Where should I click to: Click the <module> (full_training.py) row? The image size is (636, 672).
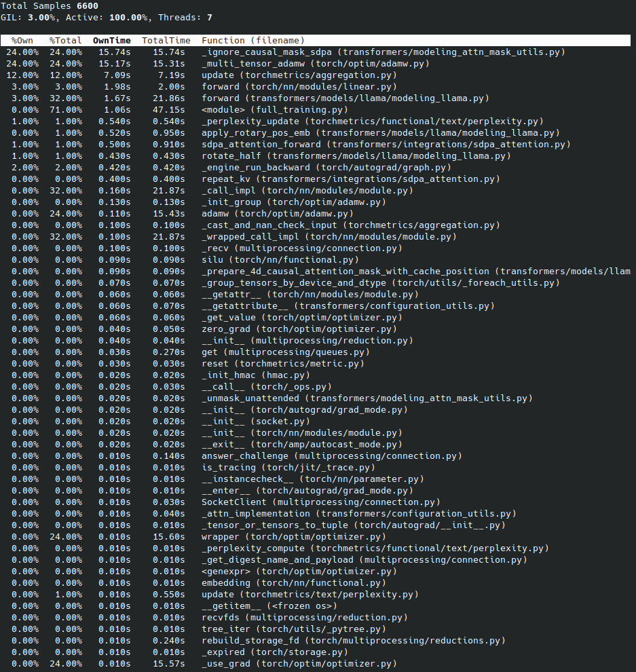click(x=274, y=110)
